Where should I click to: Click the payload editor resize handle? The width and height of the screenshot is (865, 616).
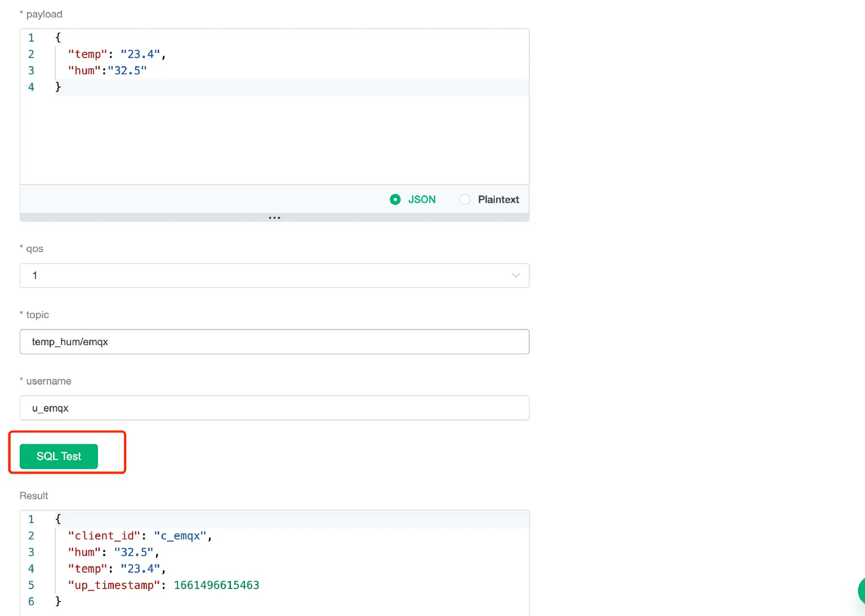(x=274, y=217)
